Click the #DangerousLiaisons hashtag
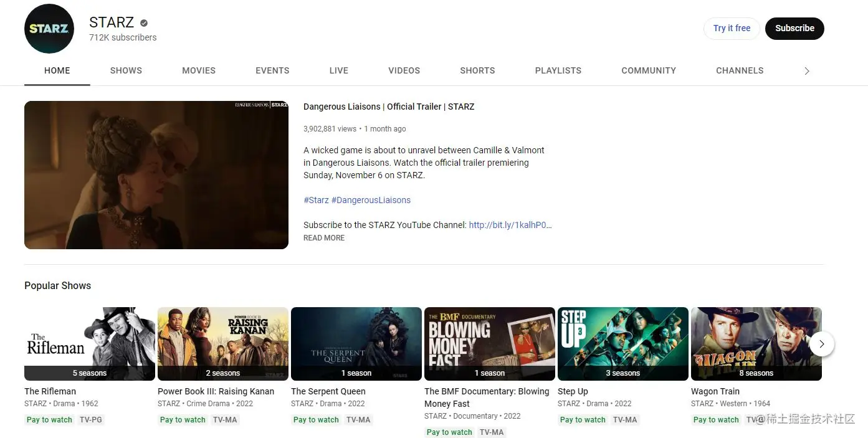 click(x=371, y=200)
